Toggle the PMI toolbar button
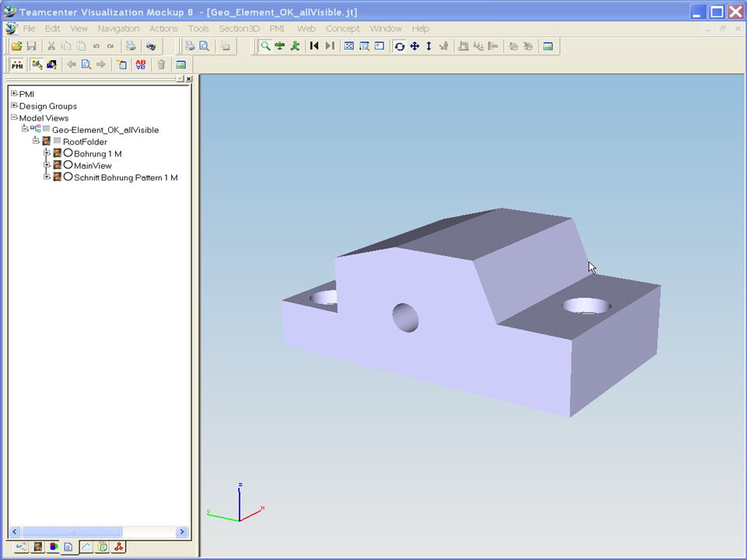 coord(17,65)
